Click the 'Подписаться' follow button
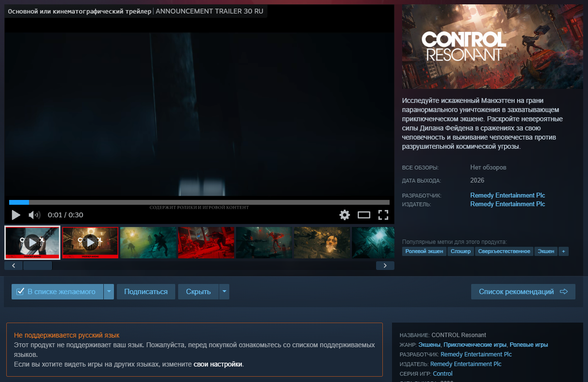This screenshot has width=588, height=382. click(146, 292)
